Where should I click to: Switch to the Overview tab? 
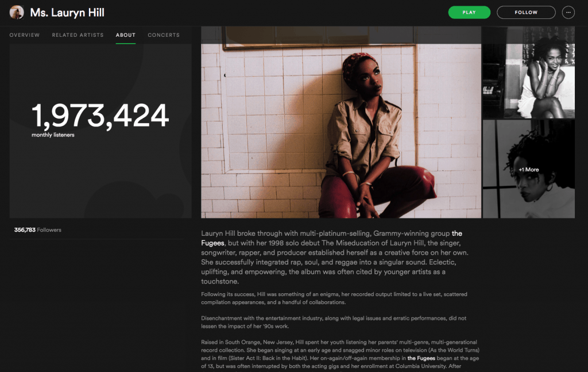click(x=24, y=35)
